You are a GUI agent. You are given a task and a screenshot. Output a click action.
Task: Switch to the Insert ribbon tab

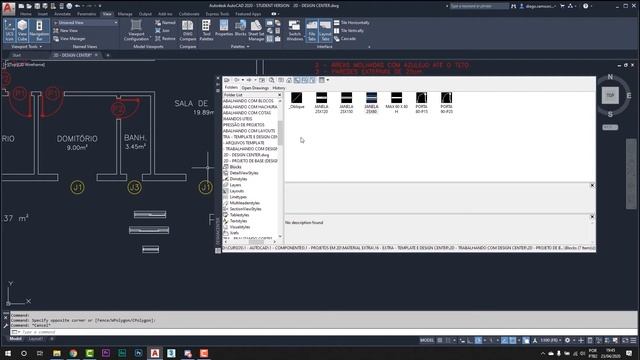click(x=42, y=14)
